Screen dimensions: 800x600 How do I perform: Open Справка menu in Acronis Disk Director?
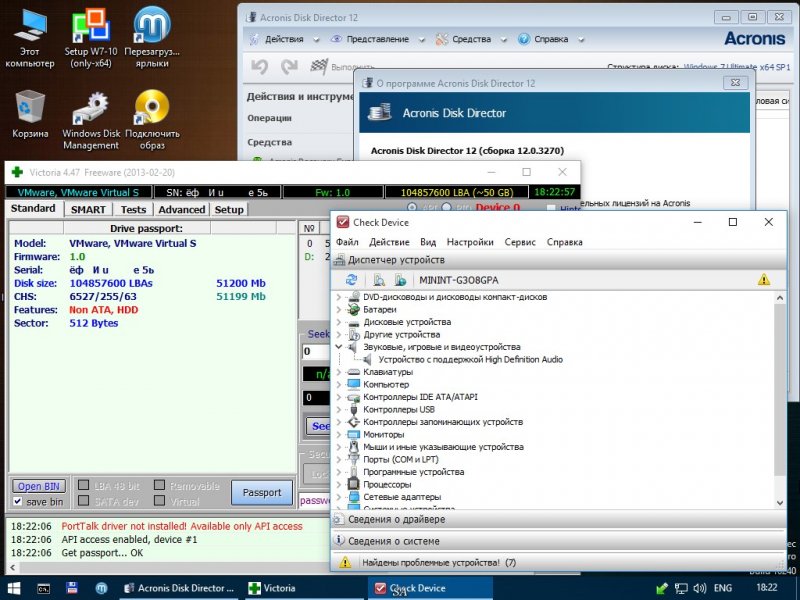click(x=550, y=39)
